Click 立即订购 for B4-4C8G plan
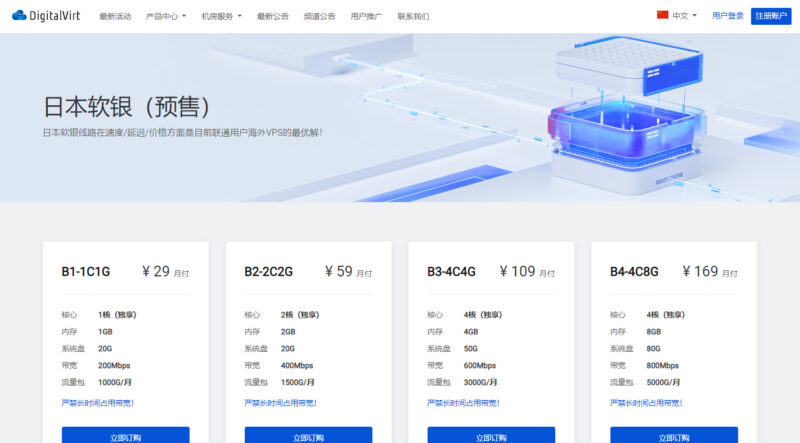Image resolution: width=800 pixels, height=443 pixels. pos(674,436)
